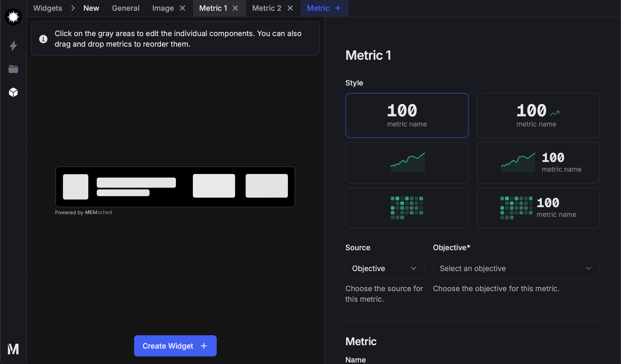Navigate back via the Widgets breadcrumb

48,8
